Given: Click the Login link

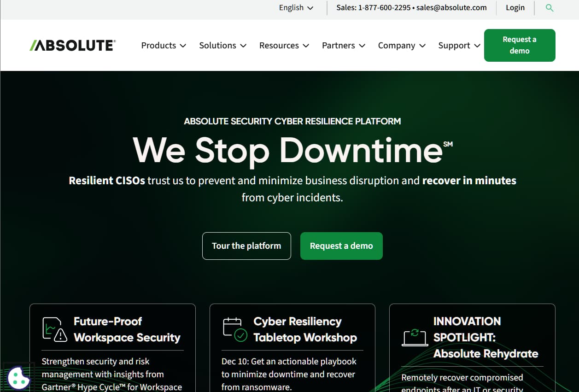Looking at the screenshot, I should point(515,7).
